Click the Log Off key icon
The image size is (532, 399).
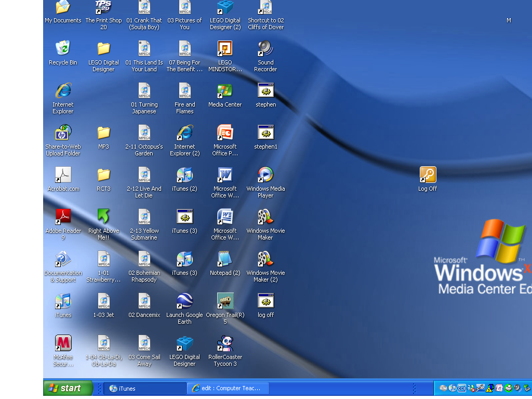(428, 179)
